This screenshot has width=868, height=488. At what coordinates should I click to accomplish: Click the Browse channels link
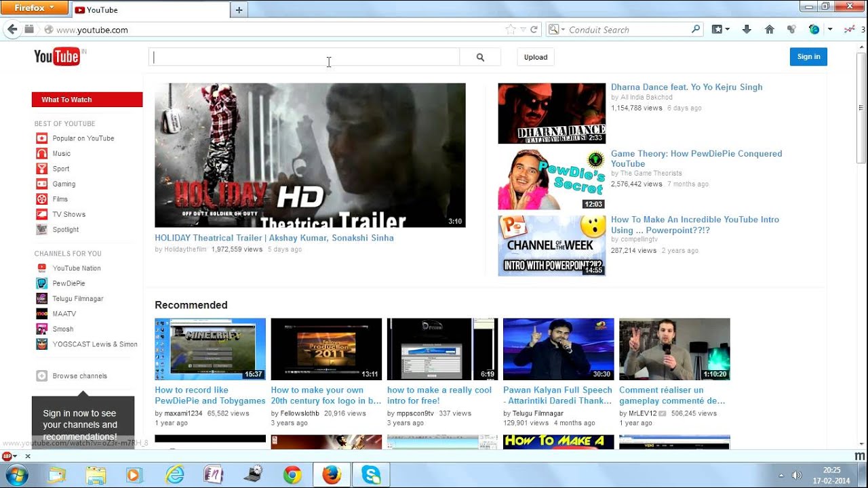[80, 375]
